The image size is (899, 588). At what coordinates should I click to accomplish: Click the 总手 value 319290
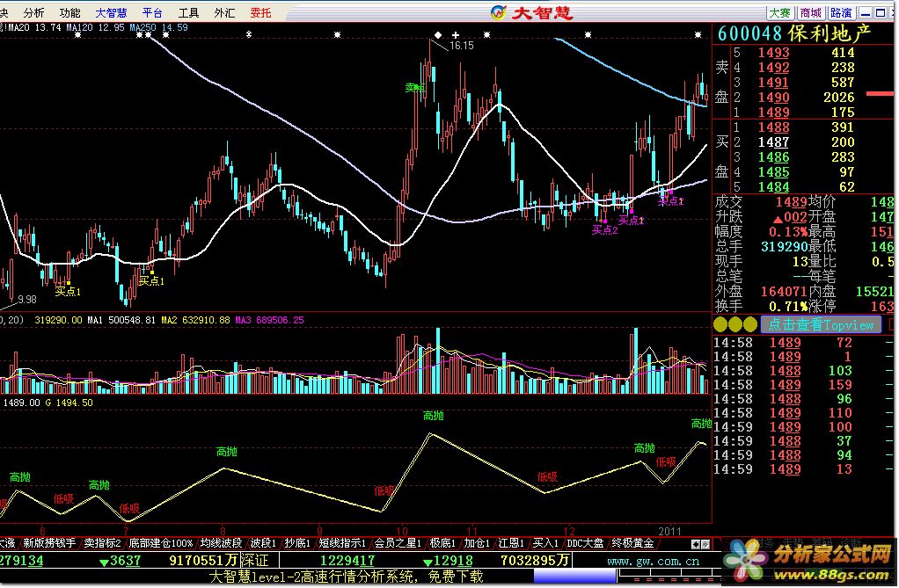(x=784, y=247)
